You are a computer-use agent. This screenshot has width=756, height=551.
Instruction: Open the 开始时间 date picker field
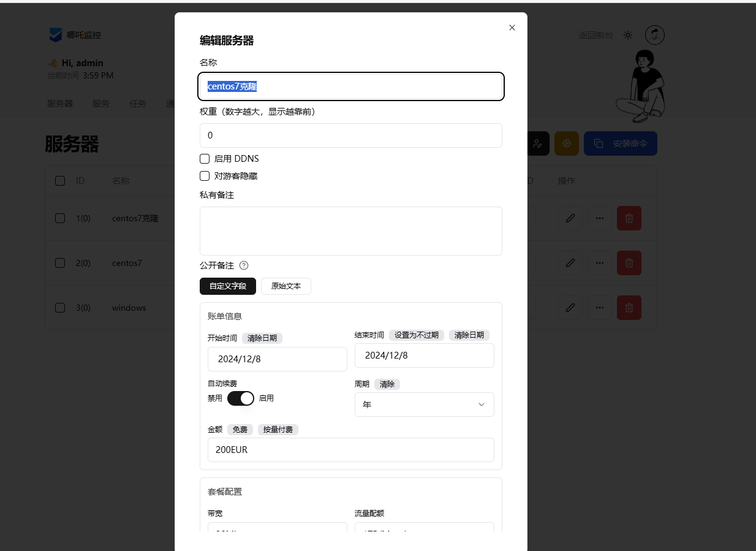(x=277, y=359)
